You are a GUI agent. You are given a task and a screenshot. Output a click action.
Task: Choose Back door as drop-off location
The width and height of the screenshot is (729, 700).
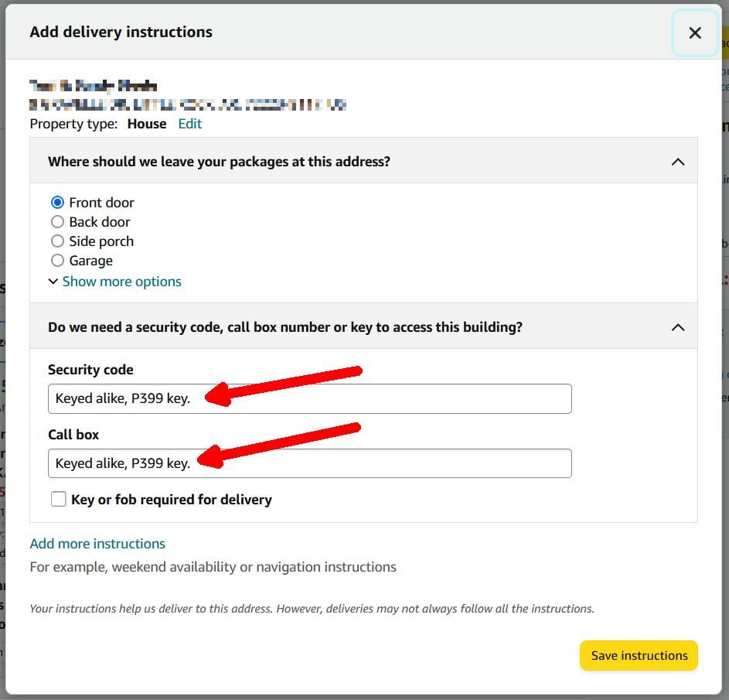coord(58,222)
